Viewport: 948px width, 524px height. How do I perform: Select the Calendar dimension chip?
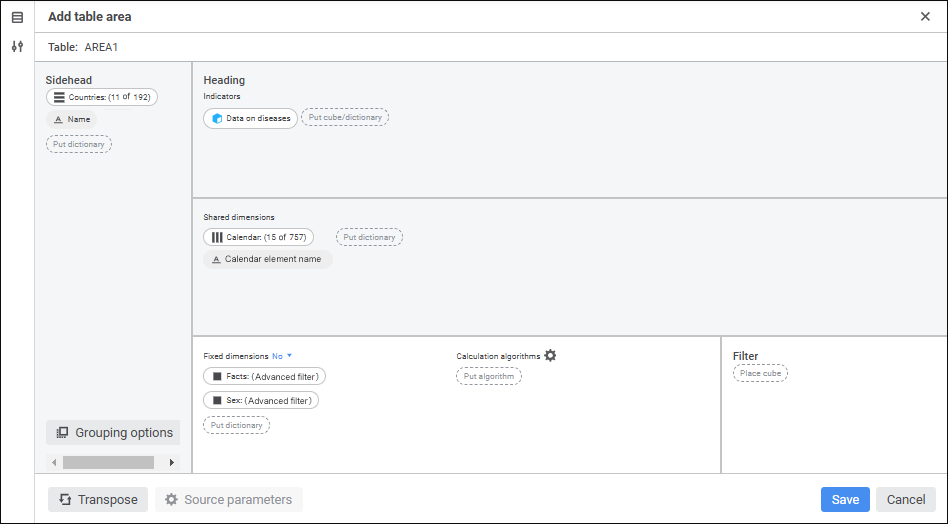[x=258, y=237]
